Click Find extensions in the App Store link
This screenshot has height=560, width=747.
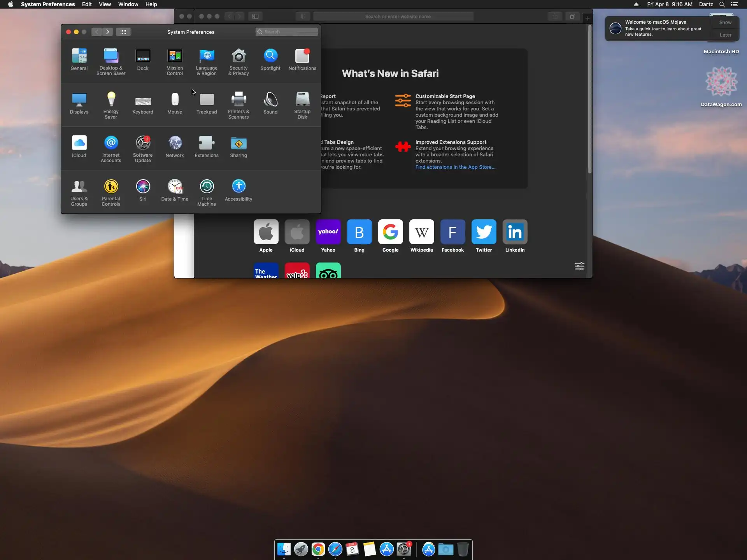455,167
